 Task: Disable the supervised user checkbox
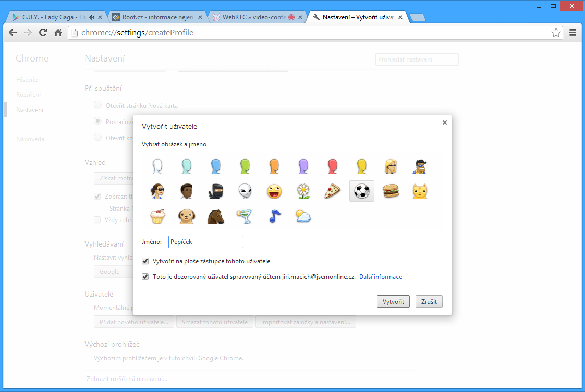pyautogui.click(x=145, y=276)
